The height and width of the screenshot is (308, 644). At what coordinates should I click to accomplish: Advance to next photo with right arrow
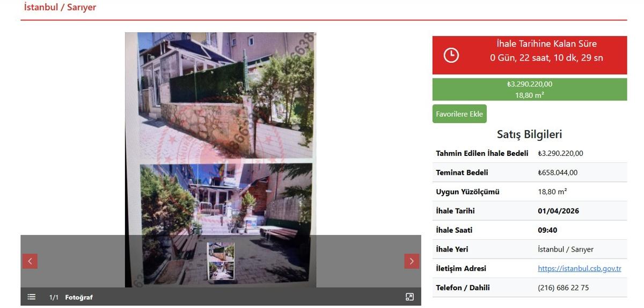point(412,261)
